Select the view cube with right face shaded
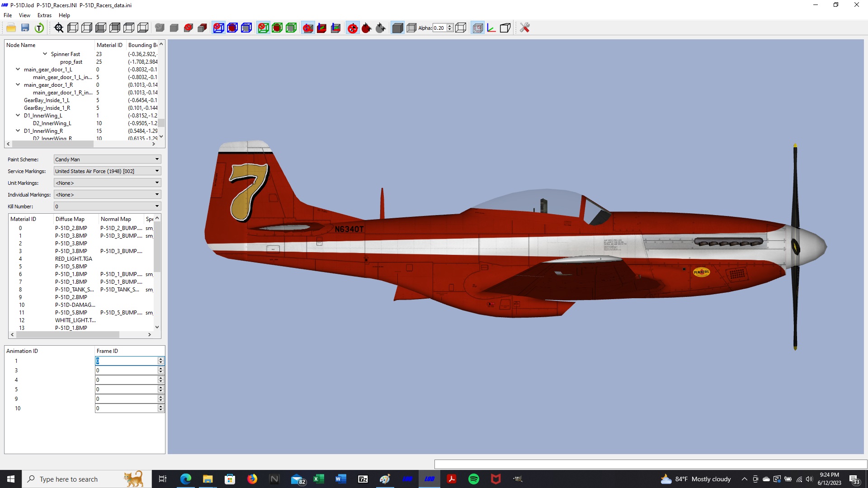The image size is (868, 488). tap(87, 28)
